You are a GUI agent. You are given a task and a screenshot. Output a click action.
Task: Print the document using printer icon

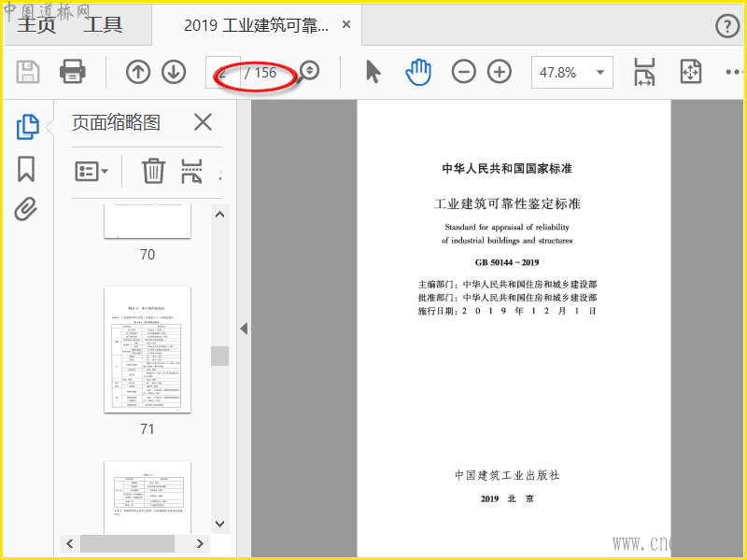[x=73, y=72]
